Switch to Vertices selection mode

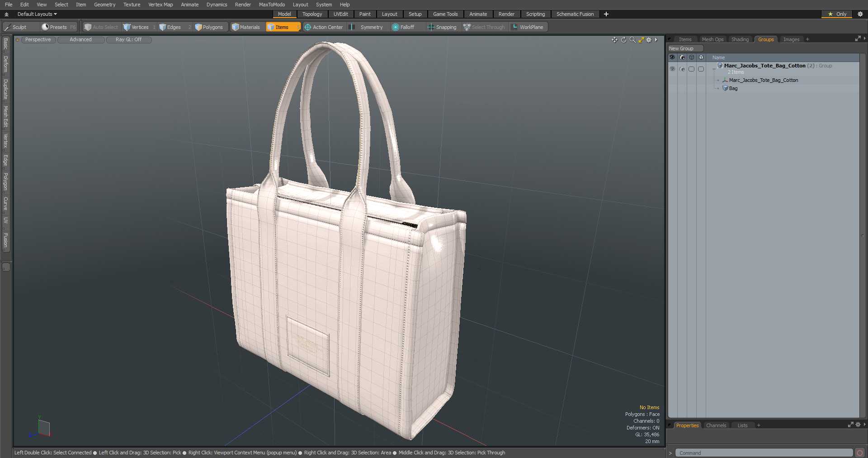(x=139, y=27)
